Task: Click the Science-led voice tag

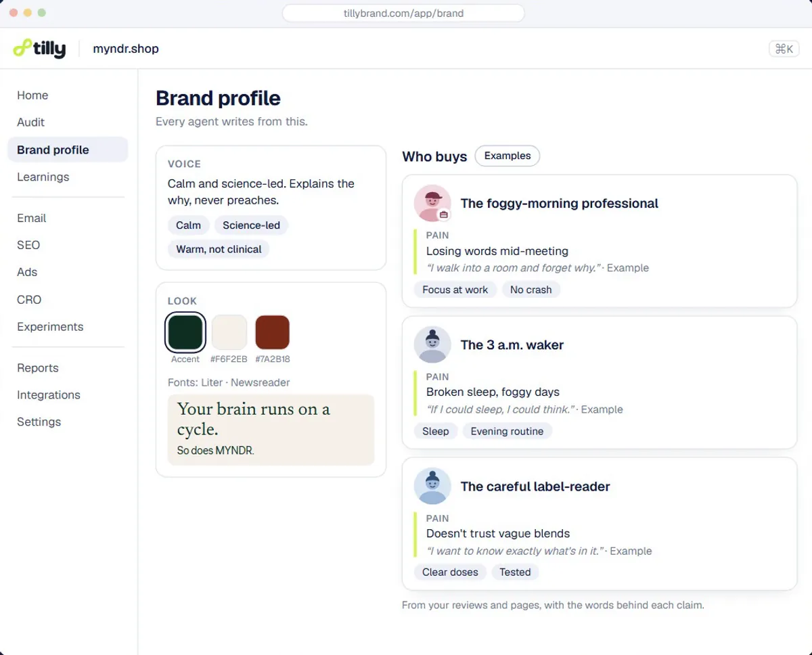Action: (251, 225)
